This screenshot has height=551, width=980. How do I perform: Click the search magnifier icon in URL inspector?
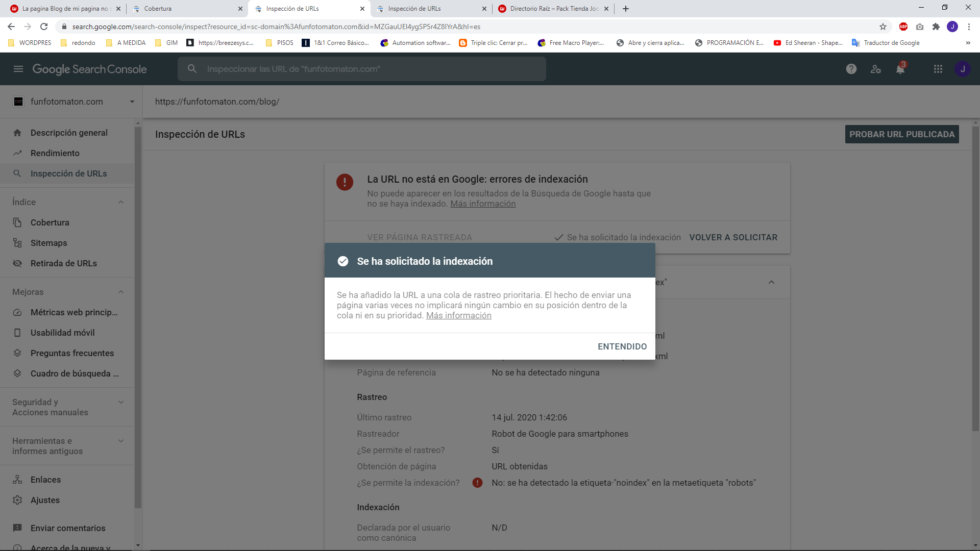192,69
